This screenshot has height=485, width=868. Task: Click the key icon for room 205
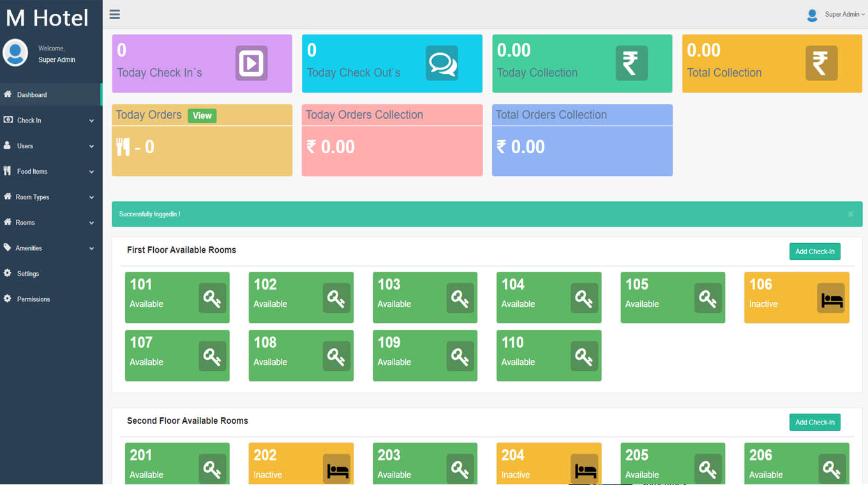pyautogui.click(x=708, y=469)
